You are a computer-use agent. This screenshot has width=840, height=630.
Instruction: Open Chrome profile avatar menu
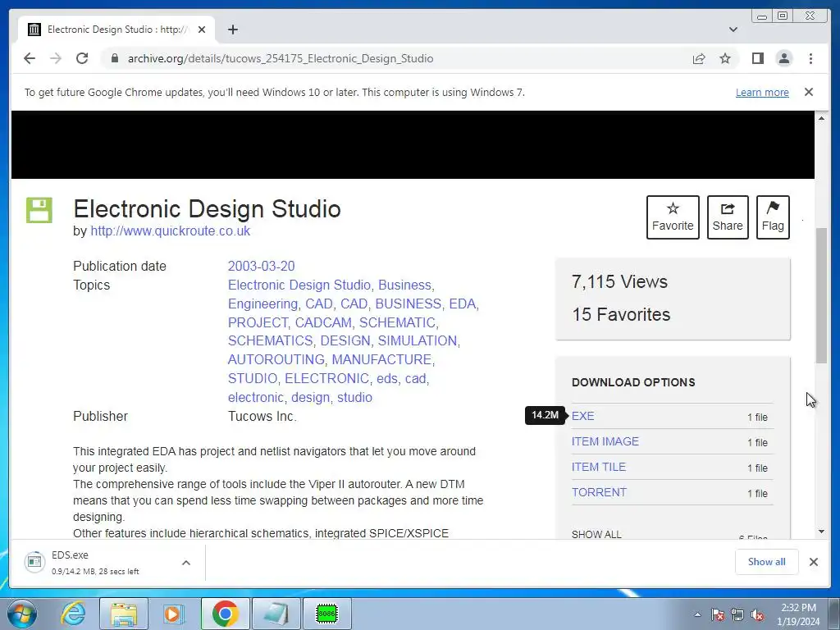click(x=783, y=58)
